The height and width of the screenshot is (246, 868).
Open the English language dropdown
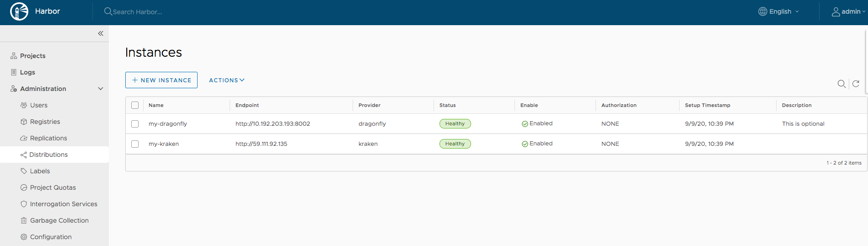tap(779, 11)
